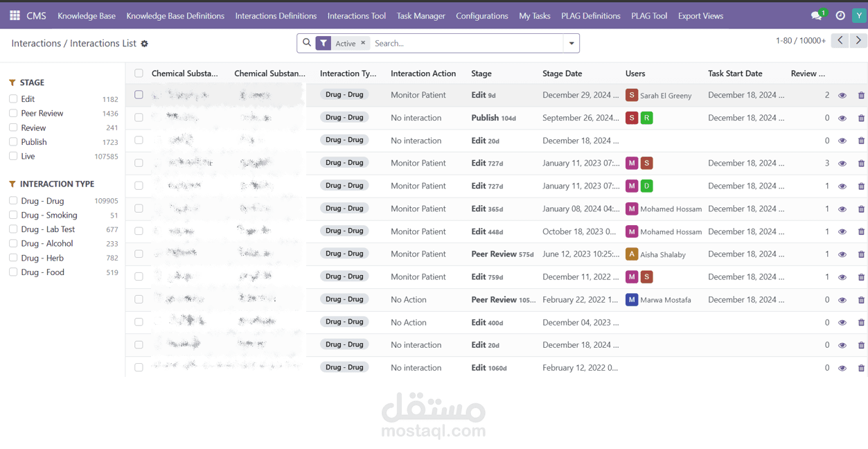The image size is (868, 449).
Task: Go to the previous page arrow
Action: (x=840, y=40)
